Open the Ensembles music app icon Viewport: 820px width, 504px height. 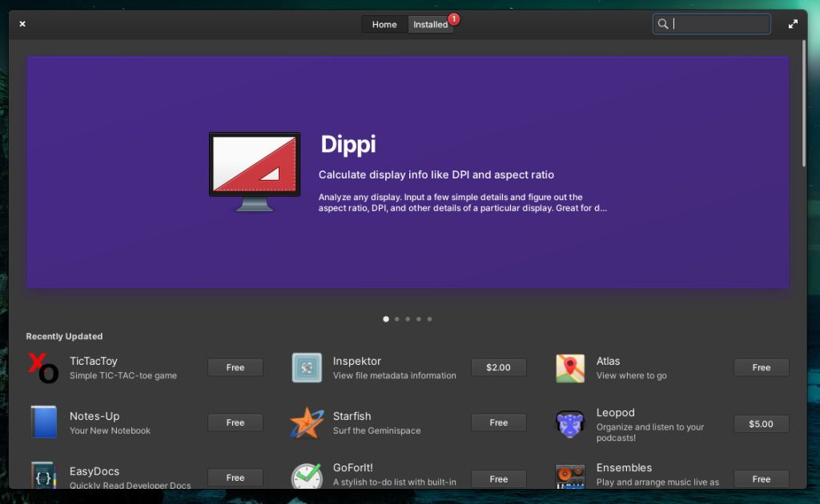pos(570,476)
